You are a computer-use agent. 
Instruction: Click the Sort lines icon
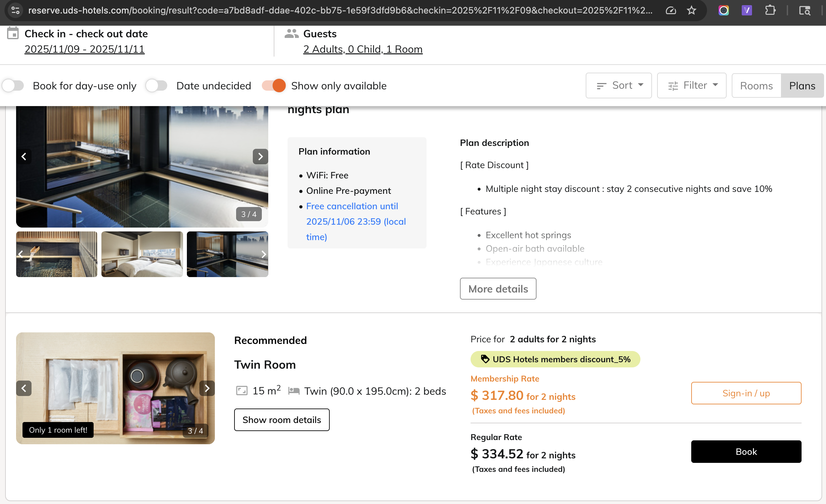click(x=602, y=85)
